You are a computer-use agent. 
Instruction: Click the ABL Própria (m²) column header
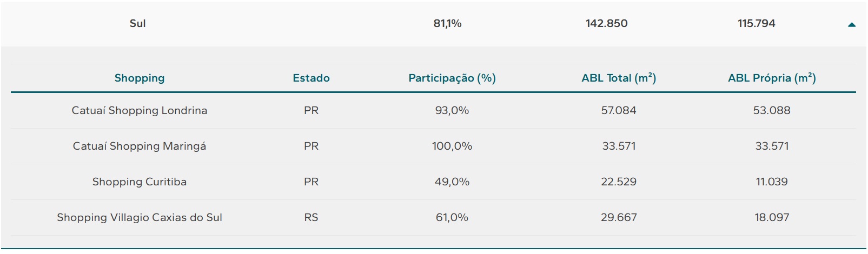pyautogui.click(x=772, y=78)
